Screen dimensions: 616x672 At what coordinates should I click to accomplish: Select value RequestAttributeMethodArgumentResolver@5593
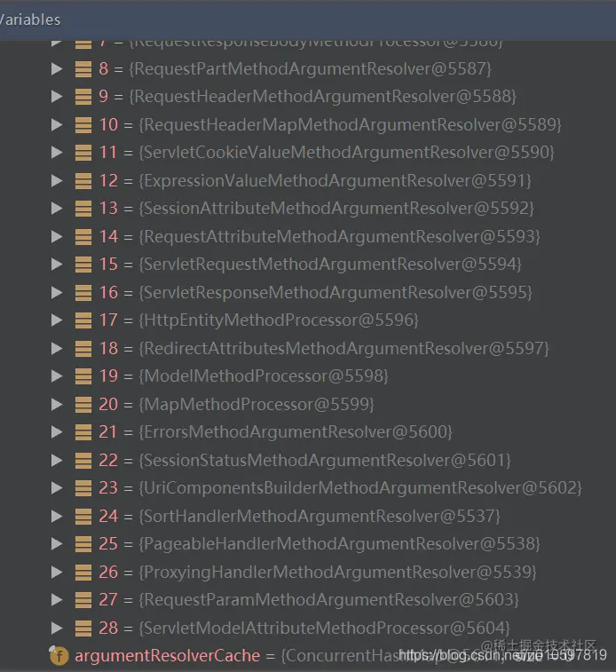[339, 236]
